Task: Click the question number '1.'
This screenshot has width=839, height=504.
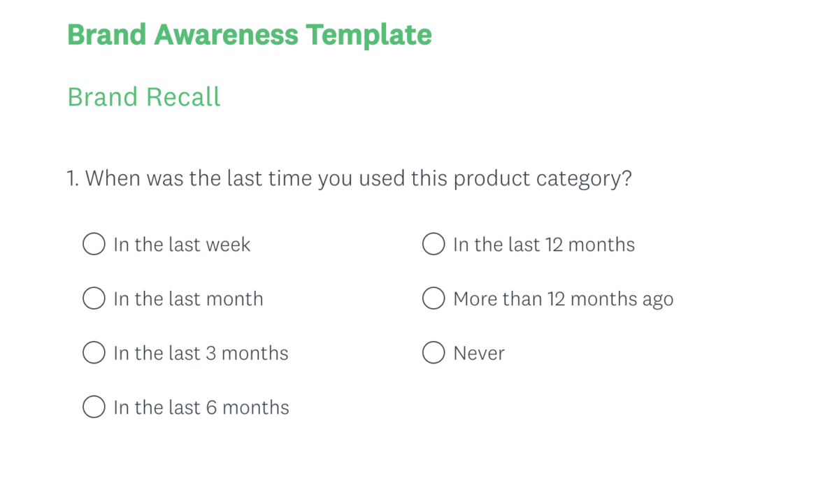Action: (73, 178)
